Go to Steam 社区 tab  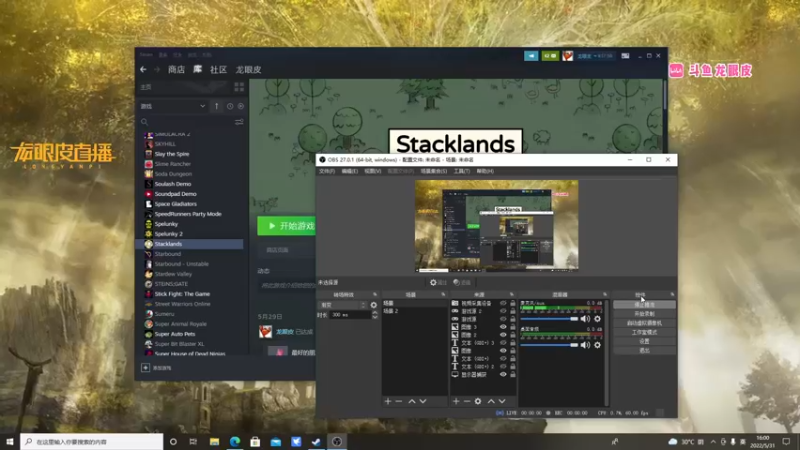point(218,69)
